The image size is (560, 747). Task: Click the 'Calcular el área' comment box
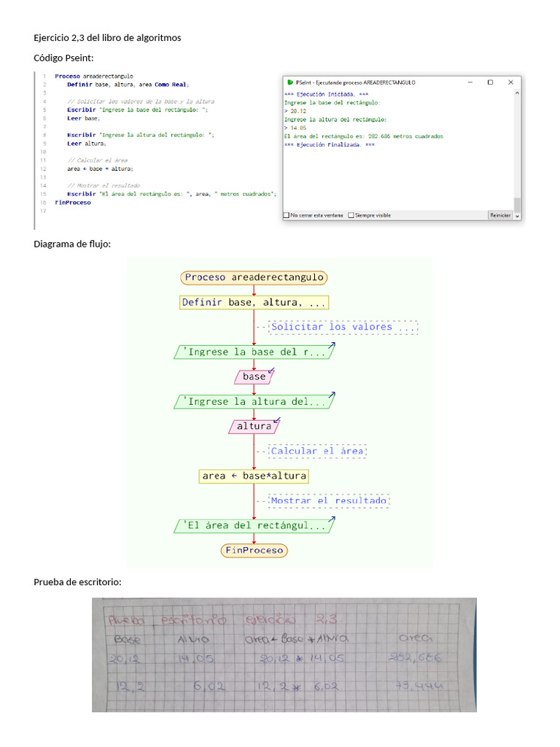point(317,451)
